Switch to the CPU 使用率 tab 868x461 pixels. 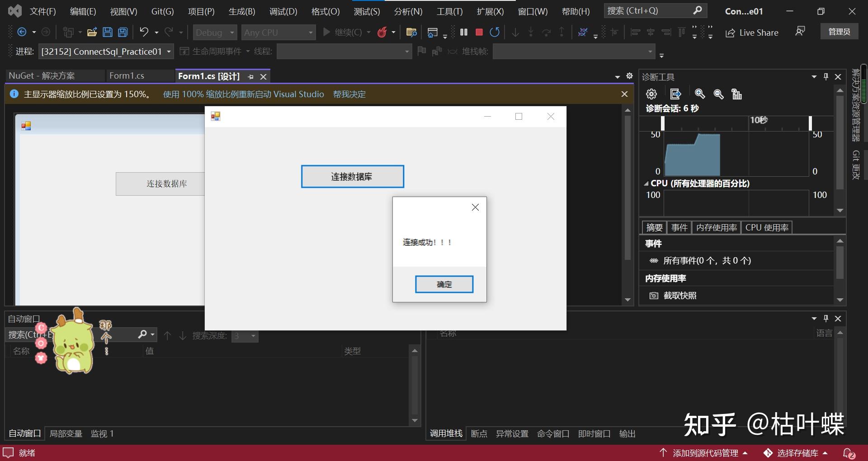pyautogui.click(x=767, y=227)
